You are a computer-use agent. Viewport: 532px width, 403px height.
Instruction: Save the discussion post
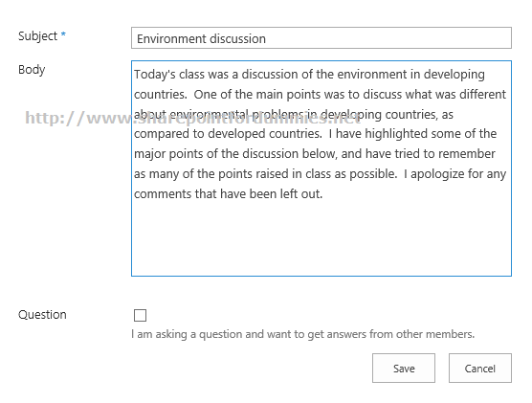coord(404,368)
